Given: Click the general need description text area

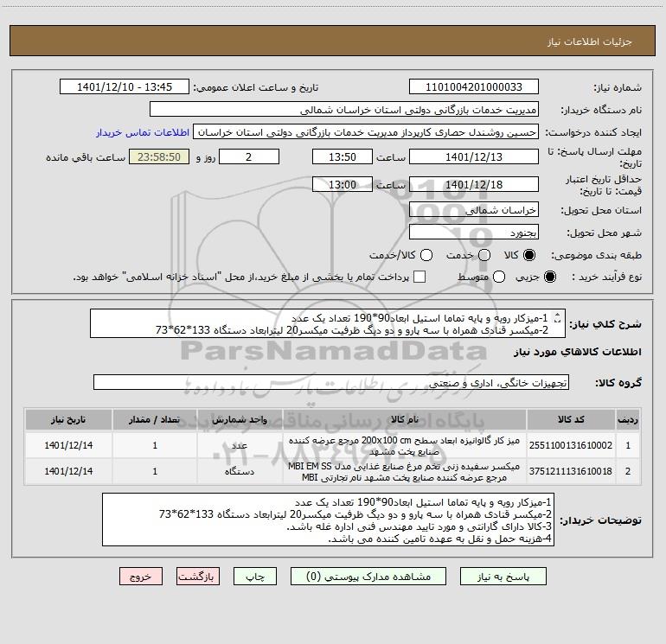Looking at the screenshot, I should 328,323.
